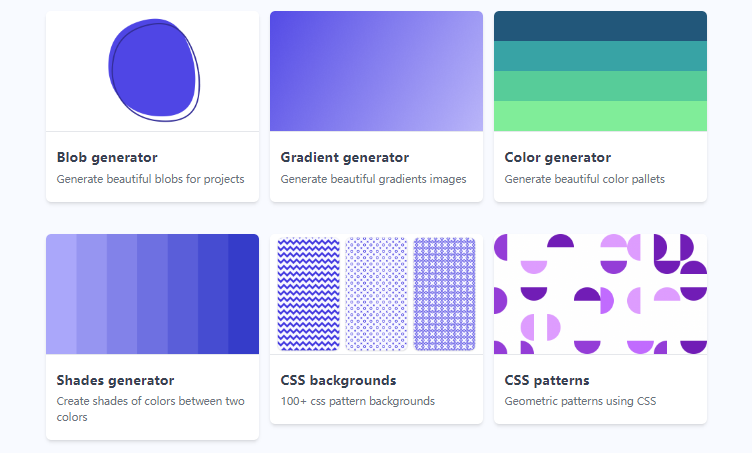
Task: Select the lightest purple shade stripe
Action: (61, 294)
